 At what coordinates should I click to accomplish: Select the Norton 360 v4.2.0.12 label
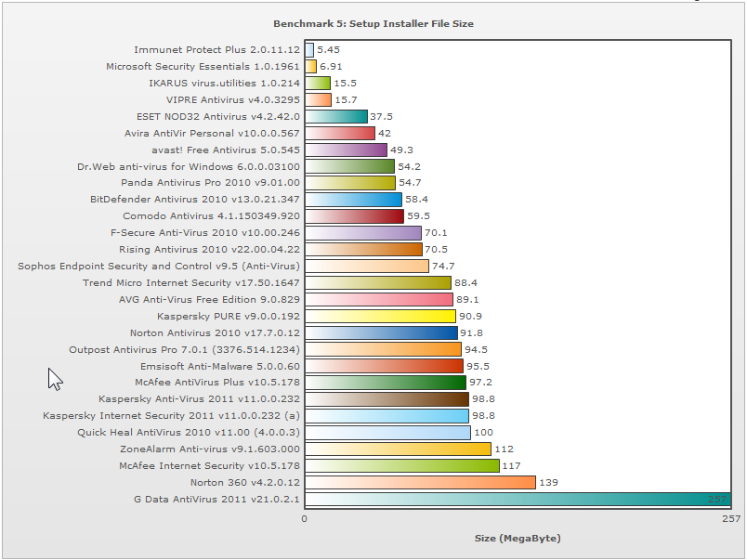click(x=245, y=482)
